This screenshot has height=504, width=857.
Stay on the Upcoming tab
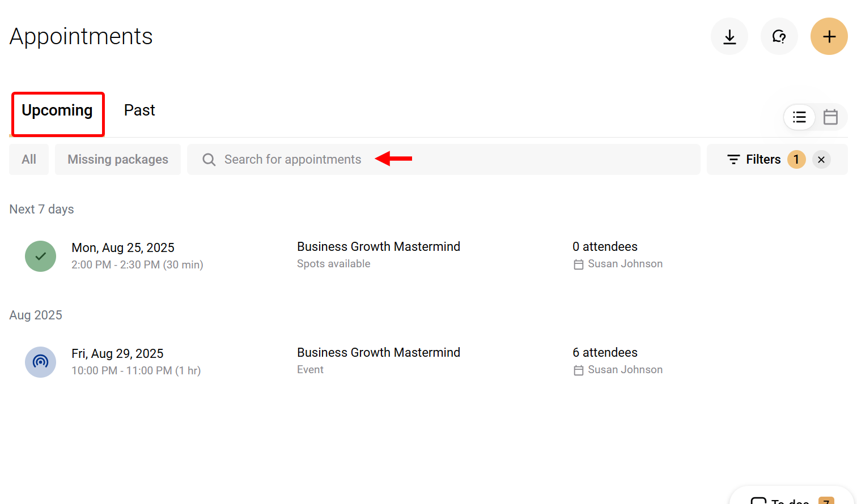click(57, 110)
